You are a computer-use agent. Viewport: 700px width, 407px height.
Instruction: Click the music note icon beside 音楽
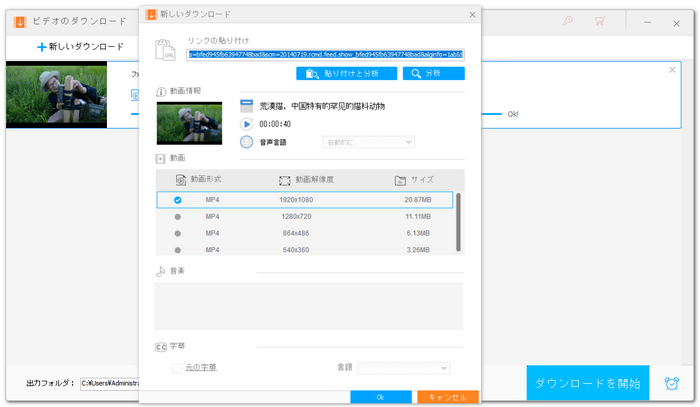[x=160, y=271]
